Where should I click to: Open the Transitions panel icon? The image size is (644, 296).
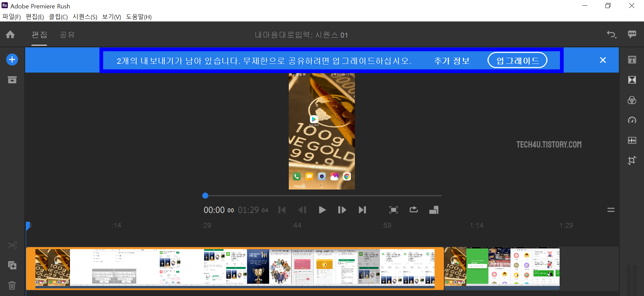pos(632,80)
